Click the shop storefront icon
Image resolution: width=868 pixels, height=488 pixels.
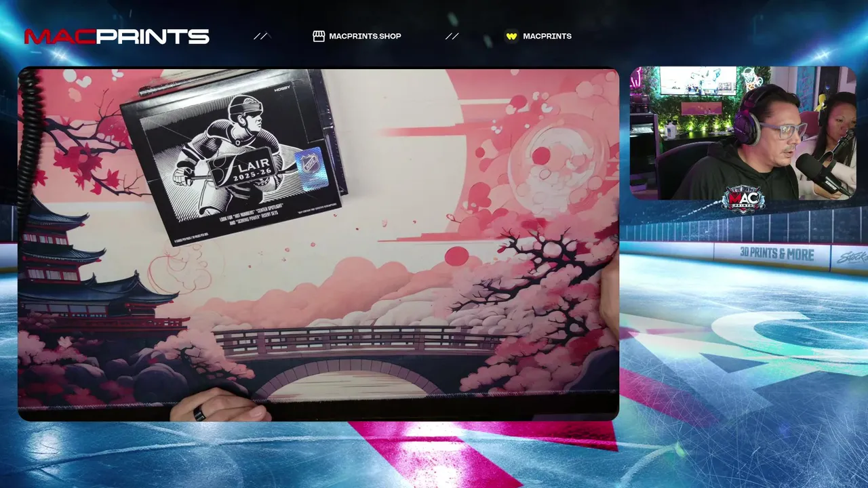tap(319, 36)
